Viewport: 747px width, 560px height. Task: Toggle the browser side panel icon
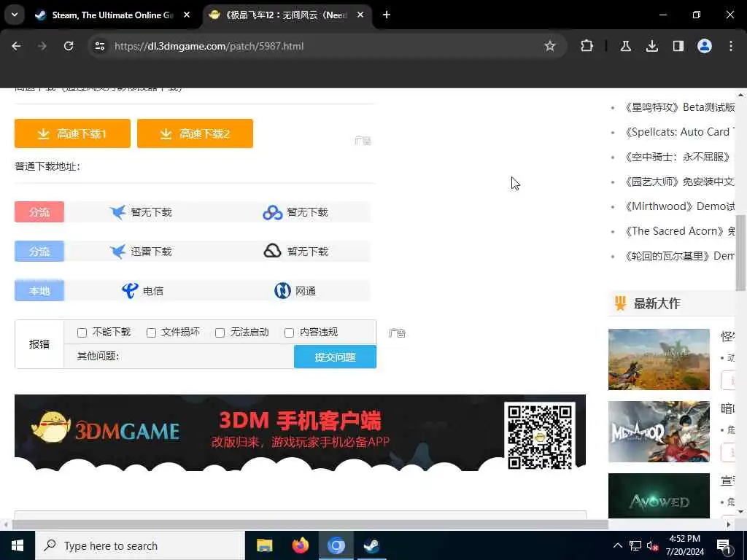pos(678,46)
